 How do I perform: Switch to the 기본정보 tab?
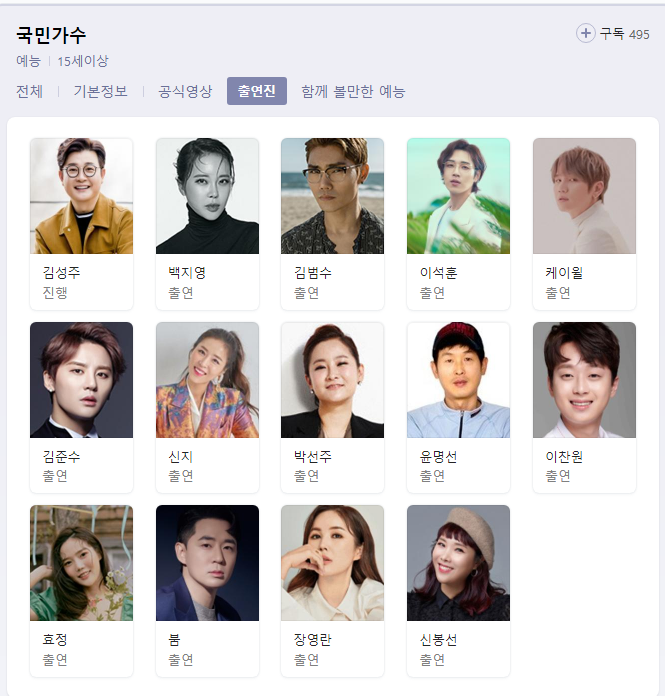[x=100, y=91]
